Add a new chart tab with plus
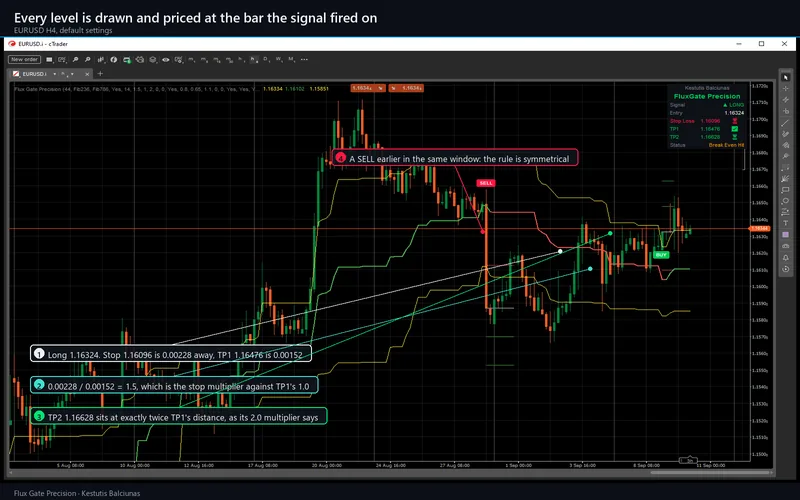This screenshot has height=500, width=800. (100, 73)
